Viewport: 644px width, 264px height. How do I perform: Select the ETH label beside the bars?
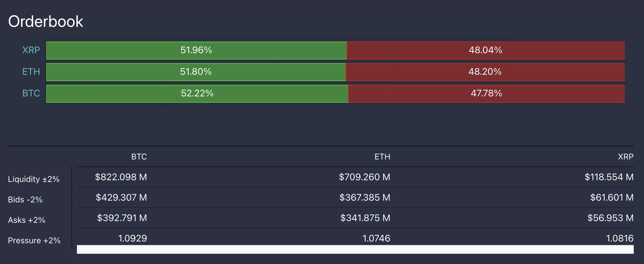(31, 72)
